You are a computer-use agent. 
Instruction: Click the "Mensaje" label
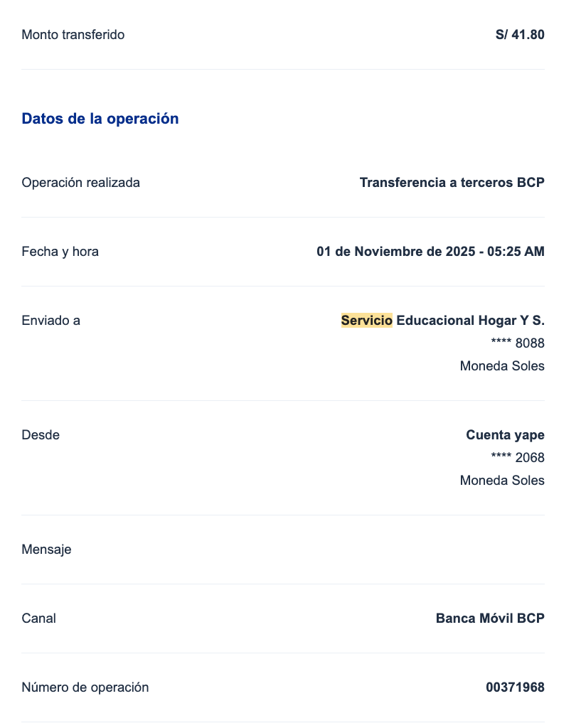47,550
